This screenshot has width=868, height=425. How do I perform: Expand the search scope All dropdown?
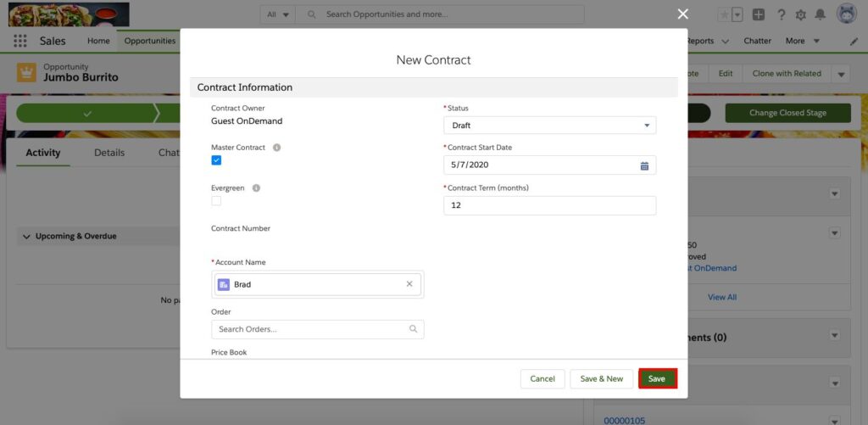[278, 14]
